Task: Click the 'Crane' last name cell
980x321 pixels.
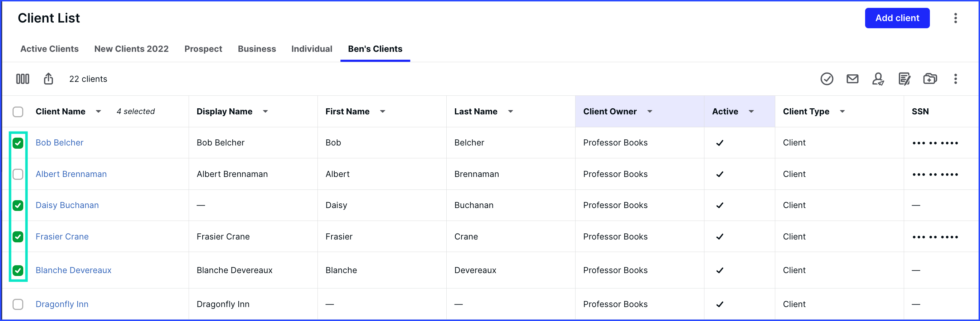Action: coord(466,237)
